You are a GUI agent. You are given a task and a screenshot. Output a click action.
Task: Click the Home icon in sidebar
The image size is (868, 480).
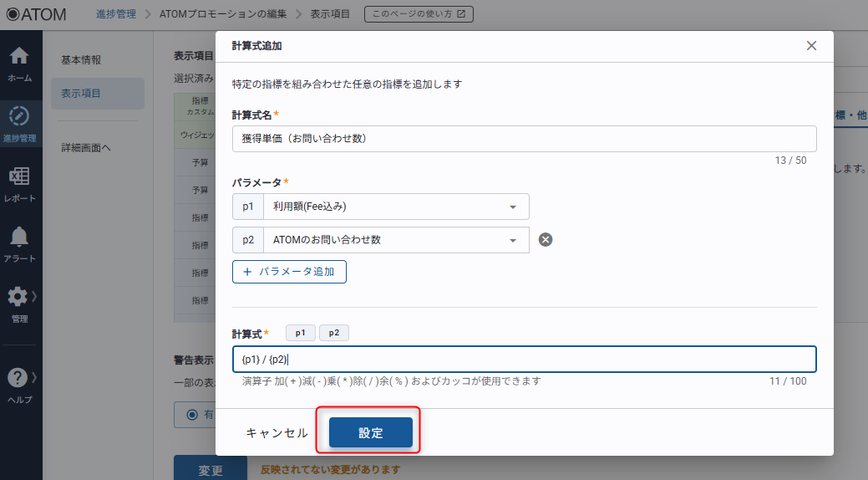(x=19, y=57)
